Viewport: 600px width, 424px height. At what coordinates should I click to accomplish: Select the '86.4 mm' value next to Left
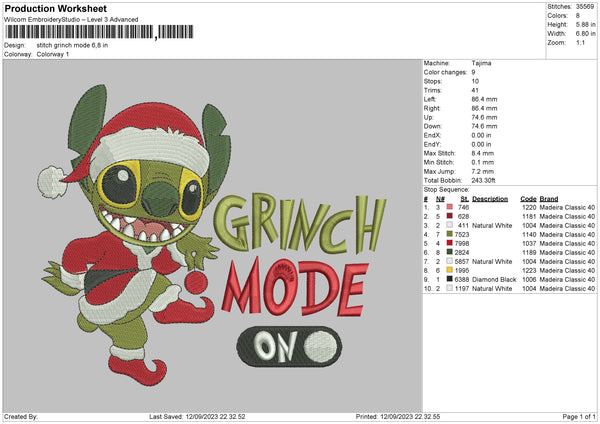click(x=484, y=99)
